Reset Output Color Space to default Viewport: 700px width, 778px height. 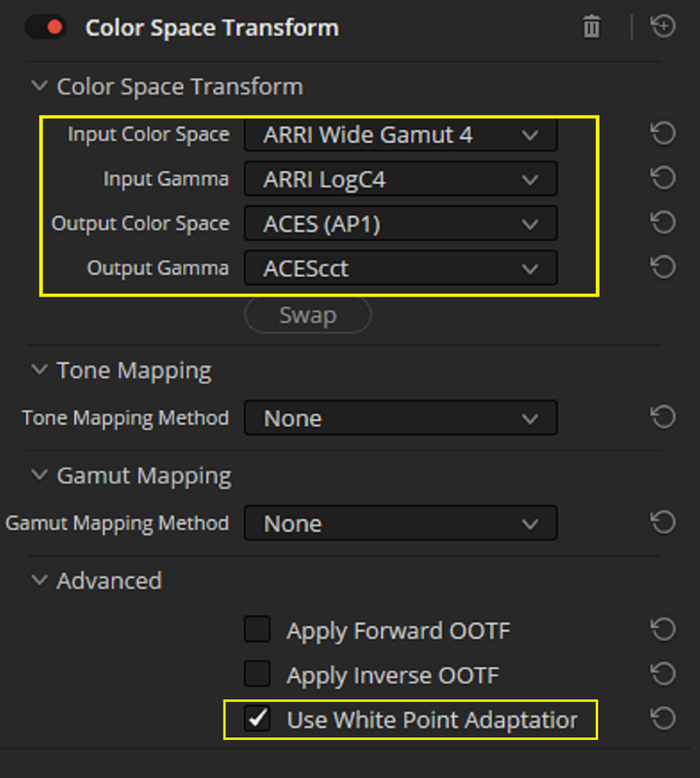pos(663,223)
